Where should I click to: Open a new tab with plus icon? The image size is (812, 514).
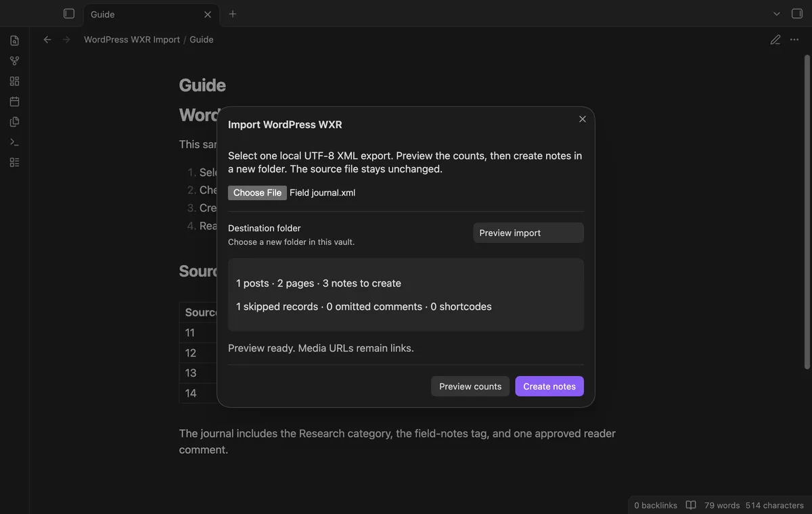click(x=233, y=14)
